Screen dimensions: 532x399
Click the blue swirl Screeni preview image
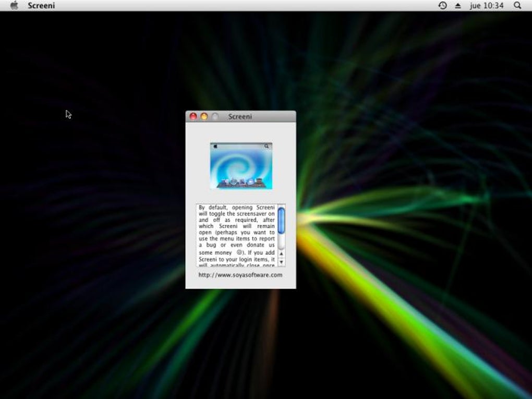pyautogui.click(x=241, y=165)
